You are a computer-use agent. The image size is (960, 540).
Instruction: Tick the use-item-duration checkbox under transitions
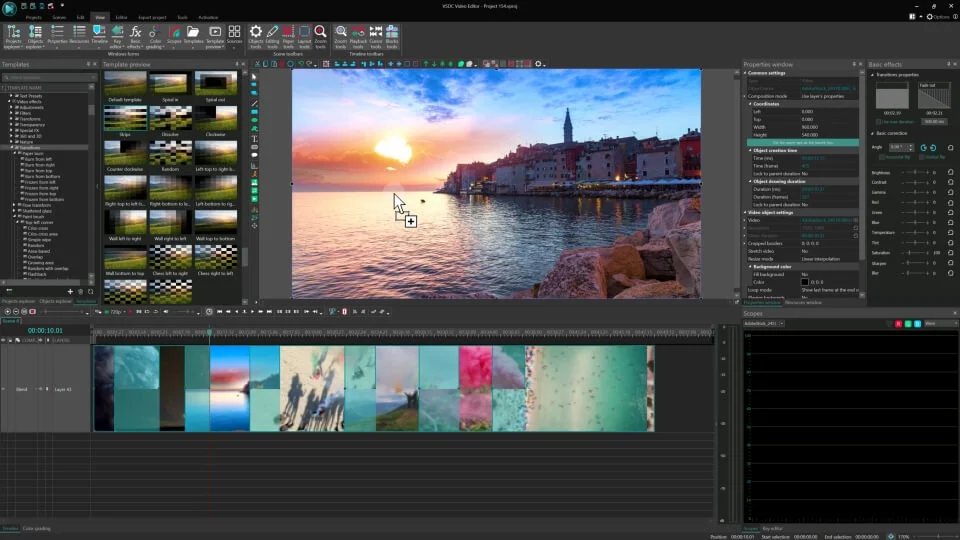(x=879, y=122)
